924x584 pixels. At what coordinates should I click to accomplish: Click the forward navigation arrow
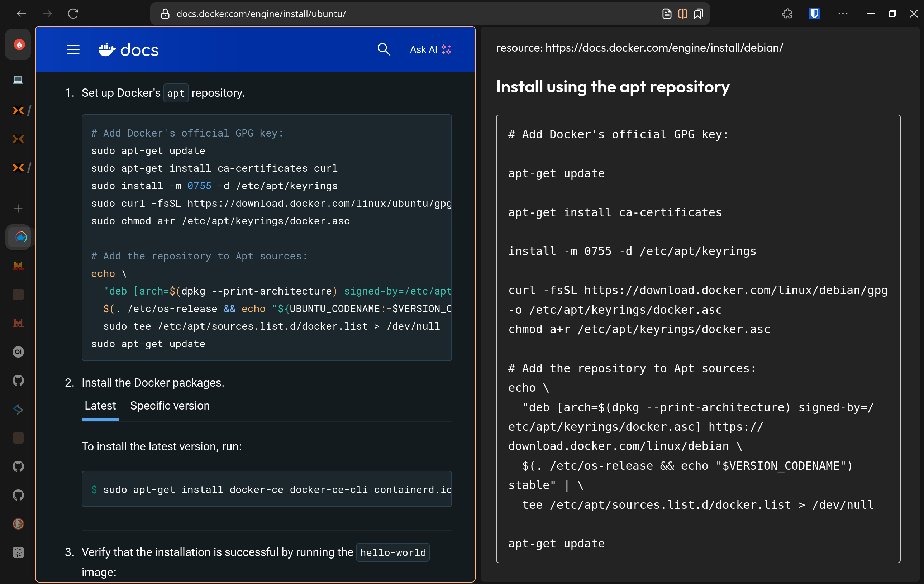(47, 14)
